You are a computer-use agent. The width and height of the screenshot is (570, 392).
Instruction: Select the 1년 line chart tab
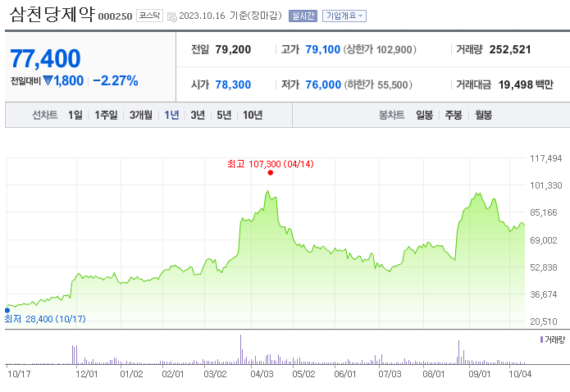click(171, 116)
